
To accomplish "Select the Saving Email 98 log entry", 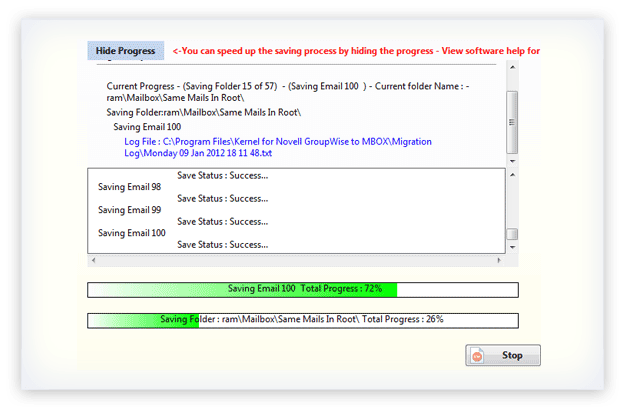I will (129, 187).
